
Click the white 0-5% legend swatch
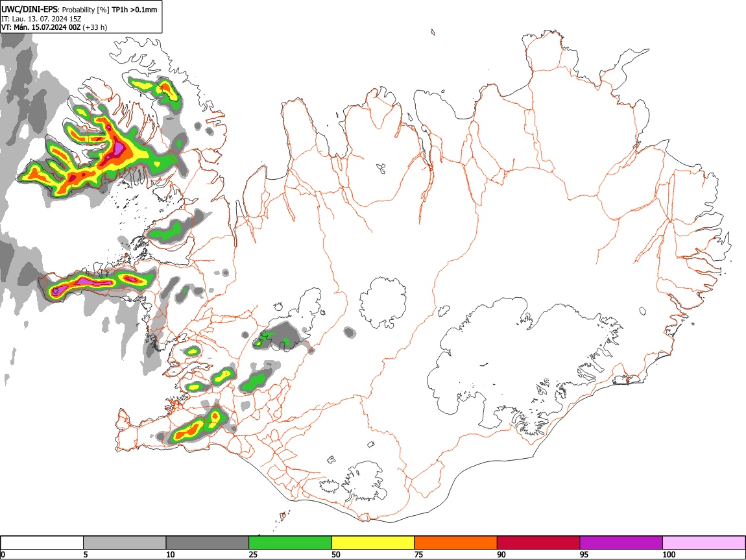pos(42,543)
